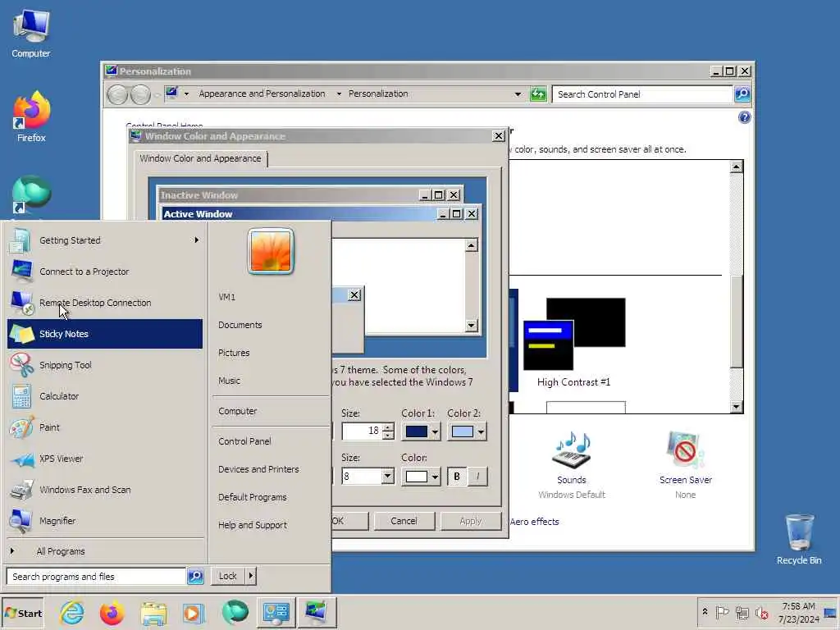This screenshot has width=840, height=630.
Task: Open Internet Explorer from taskbar
Action: point(72,613)
